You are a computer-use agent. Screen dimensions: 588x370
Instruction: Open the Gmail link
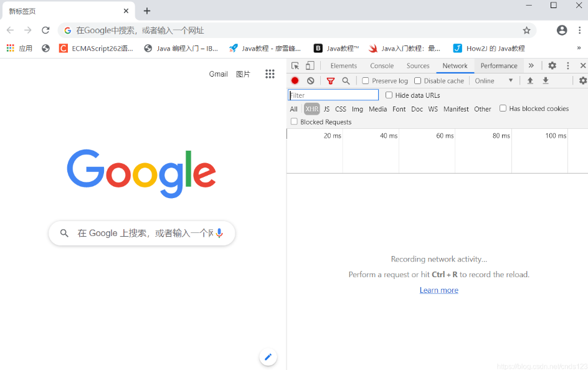click(218, 74)
